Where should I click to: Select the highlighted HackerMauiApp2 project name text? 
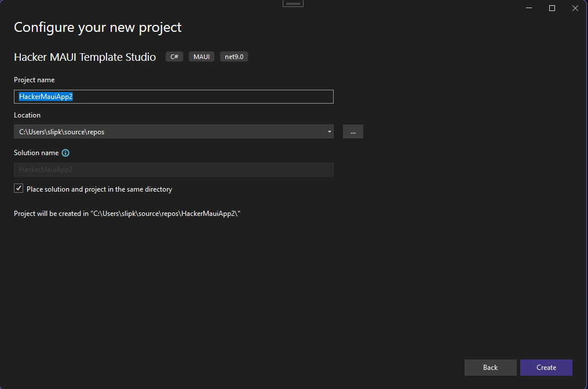tap(45, 96)
